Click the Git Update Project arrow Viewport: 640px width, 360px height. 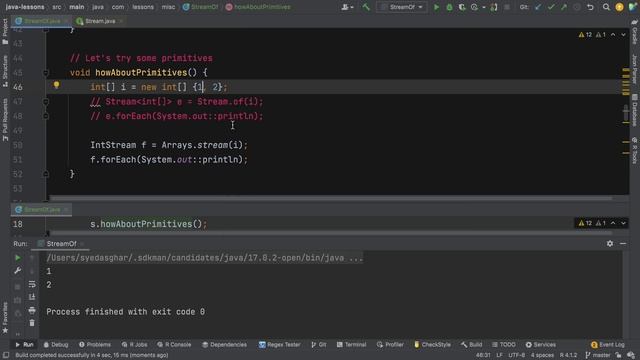[538, 7]
